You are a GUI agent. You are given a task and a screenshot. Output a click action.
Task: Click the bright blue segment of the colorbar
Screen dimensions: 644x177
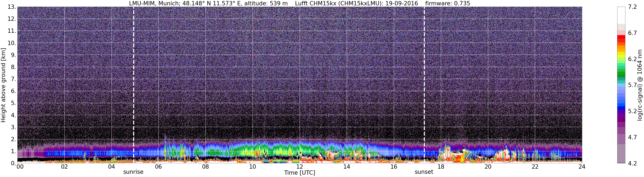pyautogui.click(x=621, y=105)
